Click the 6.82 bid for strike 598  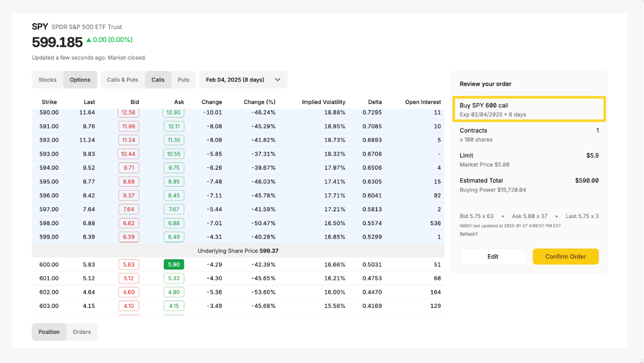pos(129,223)
